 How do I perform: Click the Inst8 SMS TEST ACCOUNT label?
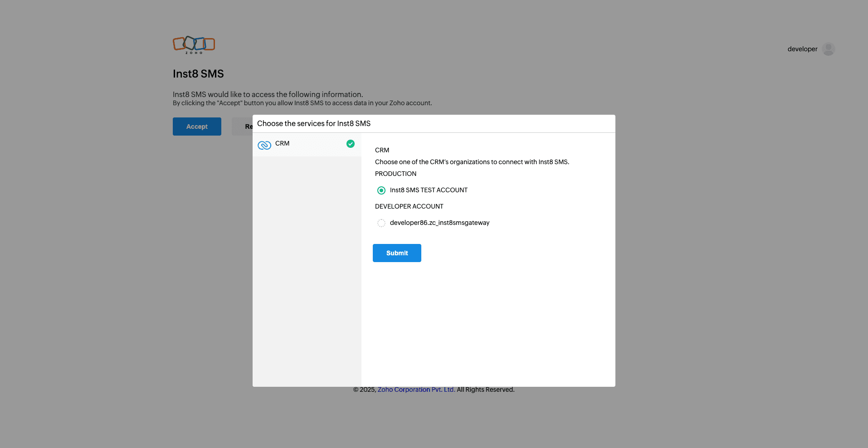pos(429,190)
